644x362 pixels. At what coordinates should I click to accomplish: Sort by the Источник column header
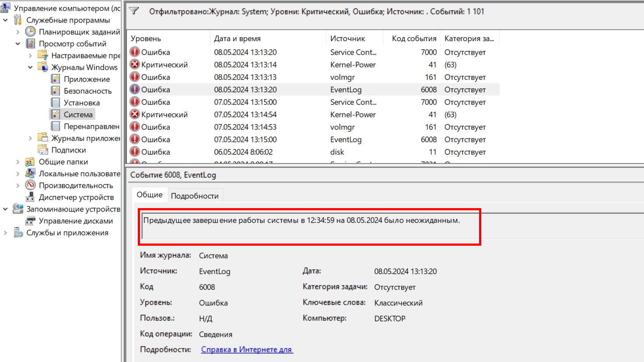[x=355, y=38]
